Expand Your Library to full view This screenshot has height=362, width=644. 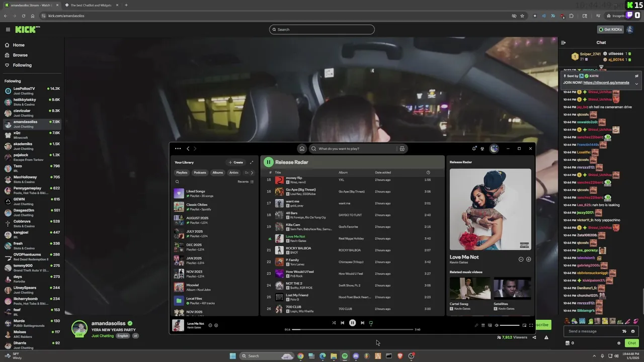252,162
